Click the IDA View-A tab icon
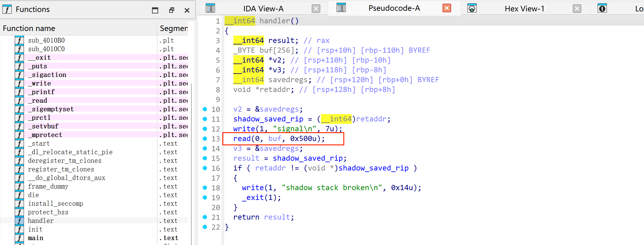Viewport: 644px width, 245px height. [x=210, y=8]
